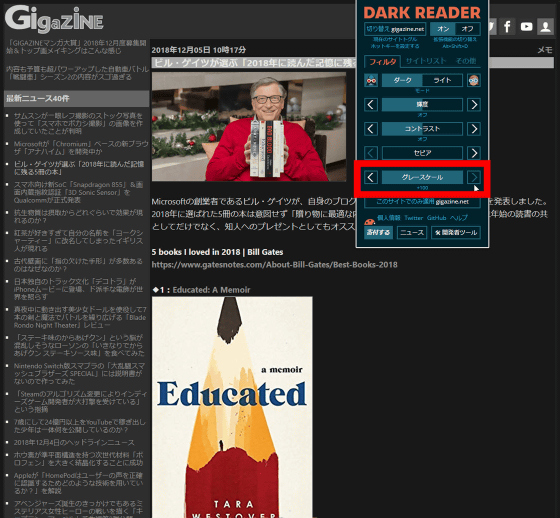560x518 pixels.
Task: Open Blade Rondo Night Theater review link
Action: (80, 317)
